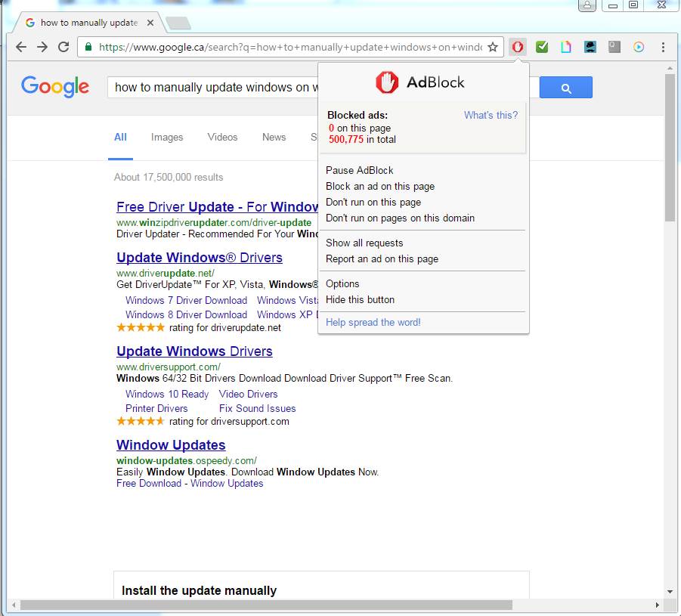Choose 'Don't run on pages on this domain'

400,218
